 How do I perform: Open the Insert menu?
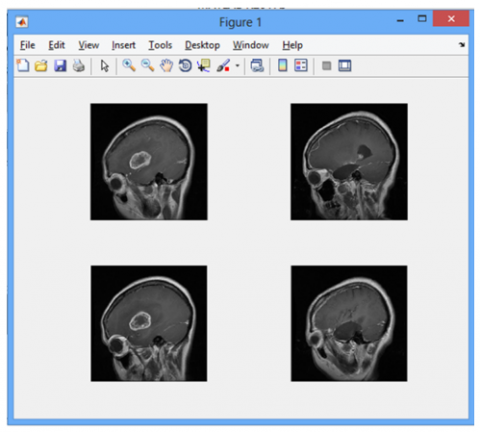click(x=123, y=45)
